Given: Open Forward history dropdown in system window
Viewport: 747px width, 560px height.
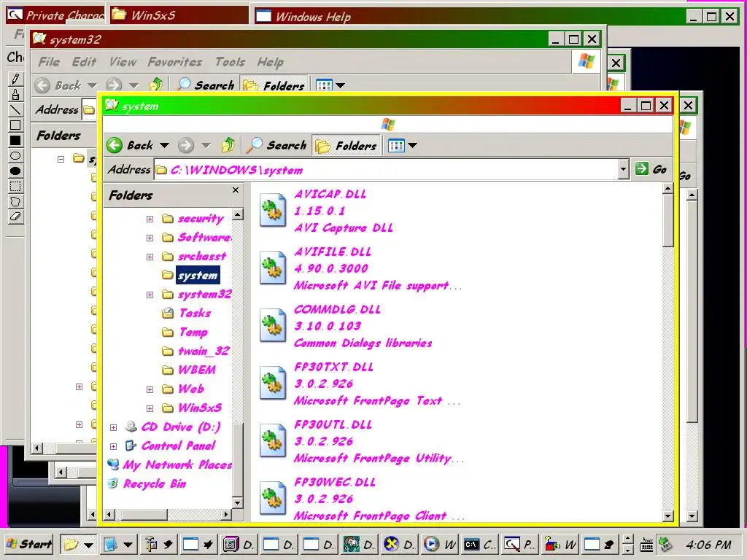Looking at the screenshot, I should click(x=206, y=145).
